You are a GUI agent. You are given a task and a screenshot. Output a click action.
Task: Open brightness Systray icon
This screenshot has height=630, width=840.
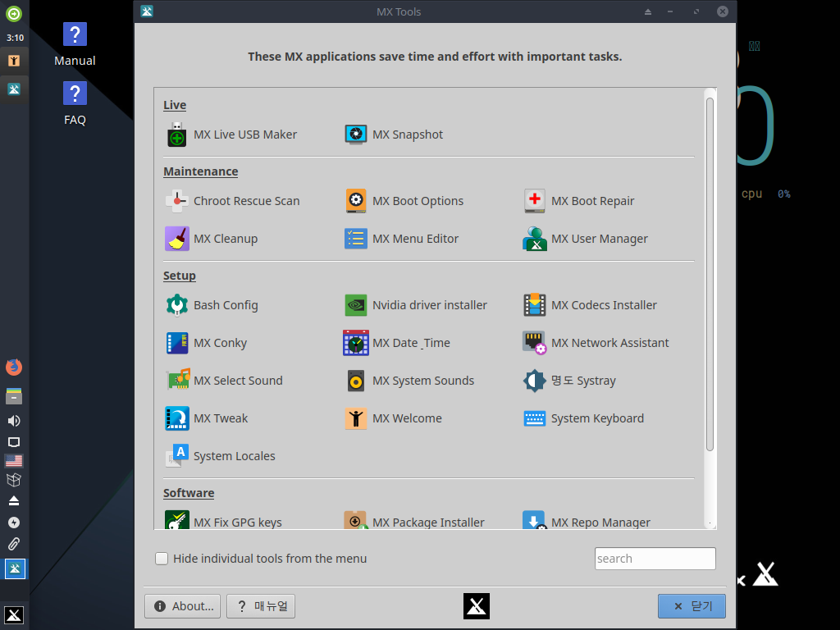point(535,381)
